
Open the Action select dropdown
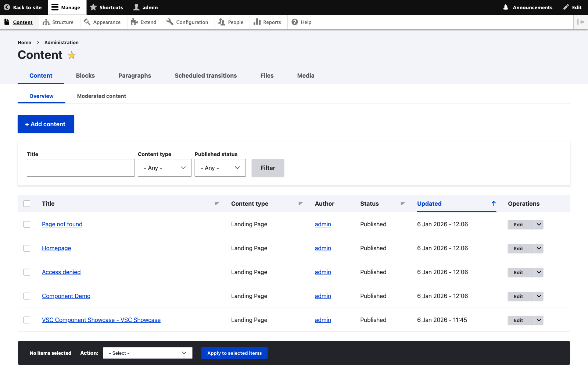click(x=147, y=353)
